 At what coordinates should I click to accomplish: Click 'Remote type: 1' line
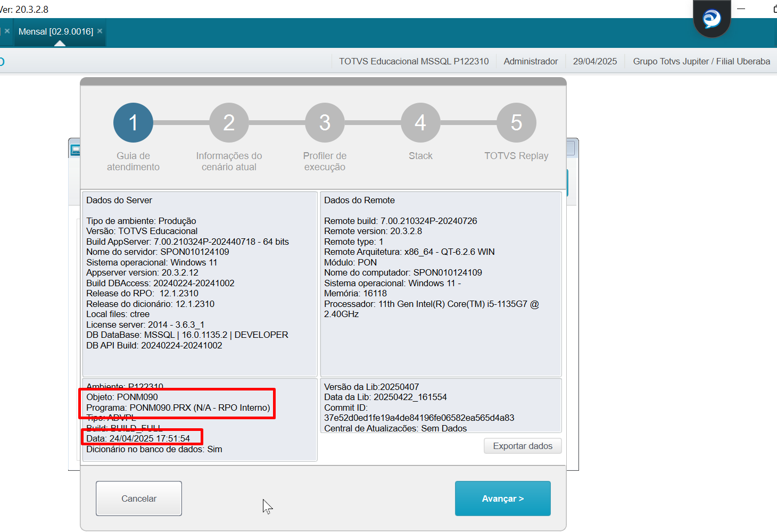click(x=354, y=242)
